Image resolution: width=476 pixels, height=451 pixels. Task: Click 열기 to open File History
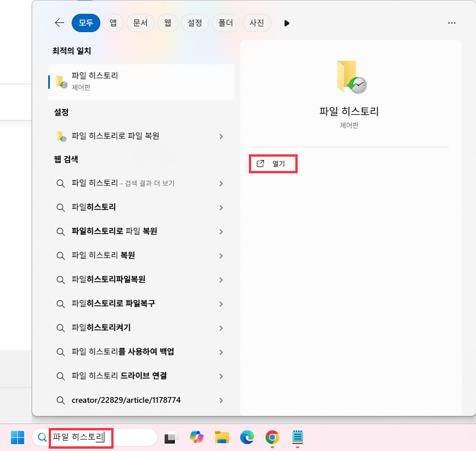[x=273, y=164]
